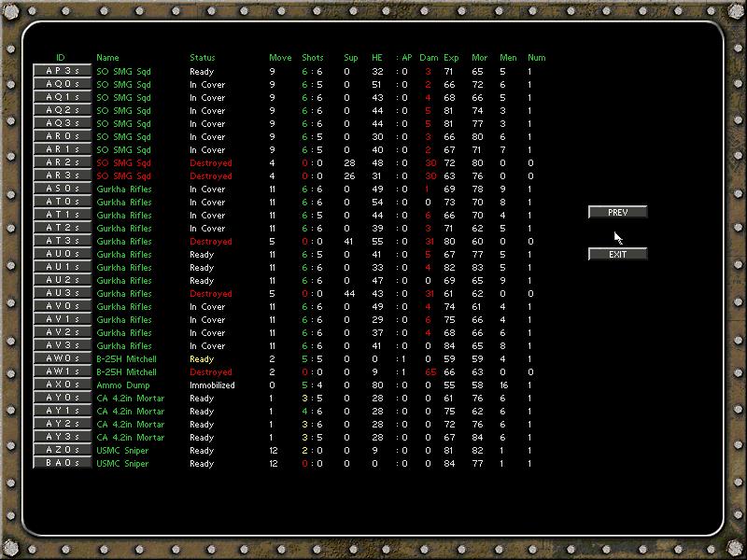
Task: Select unit ID button AU0
Action: (62, 254)
